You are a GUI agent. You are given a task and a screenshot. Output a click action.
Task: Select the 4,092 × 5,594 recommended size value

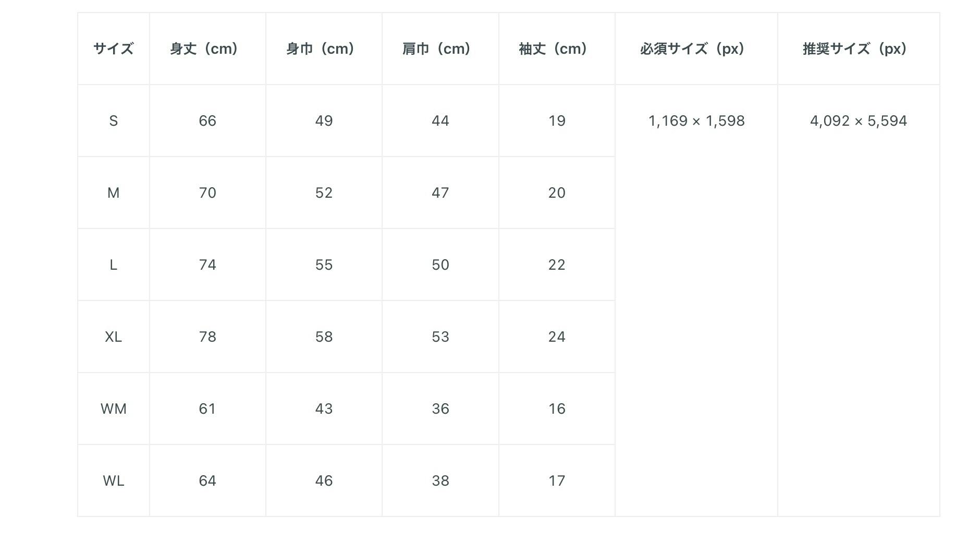(x=858, y=121)
